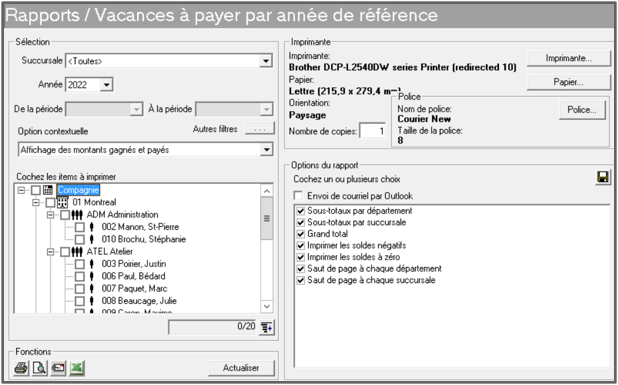The image size is (618, 385).
Task: Select 01 Montreal in the tree
Action: tap(94, 203)
